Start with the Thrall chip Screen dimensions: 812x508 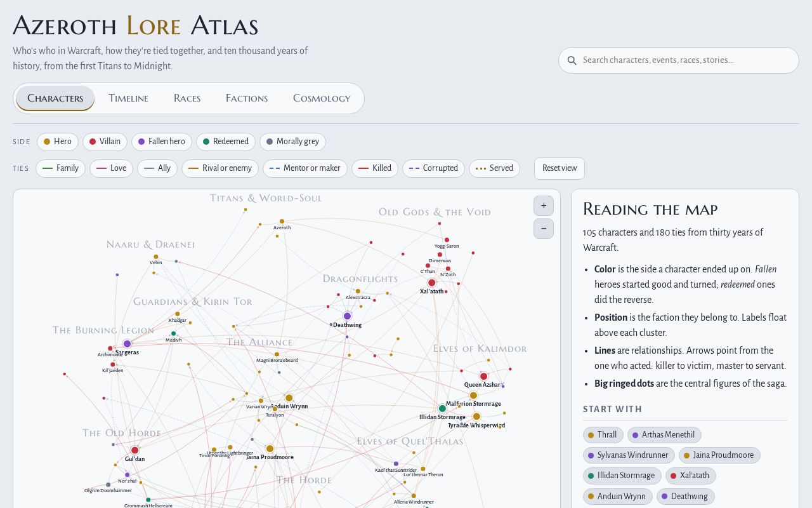(603, 435)
